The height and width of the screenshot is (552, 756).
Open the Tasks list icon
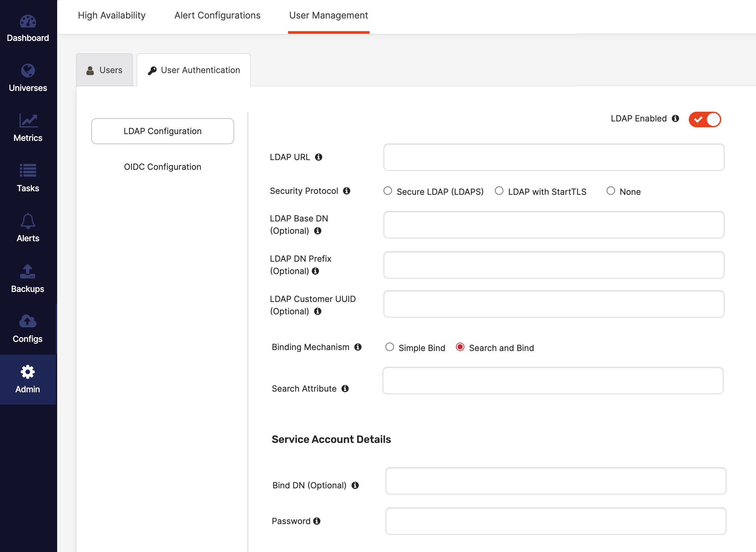28,171
